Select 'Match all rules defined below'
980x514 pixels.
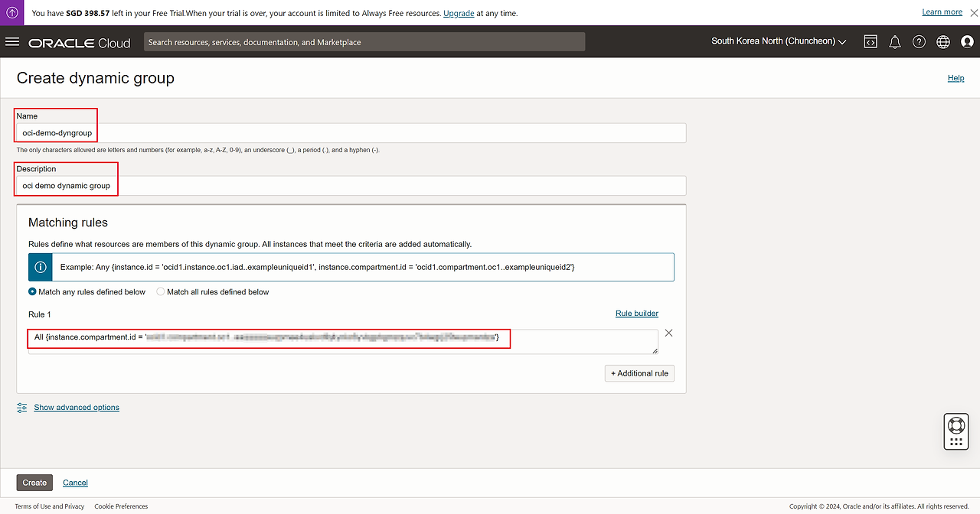point(161,291)
